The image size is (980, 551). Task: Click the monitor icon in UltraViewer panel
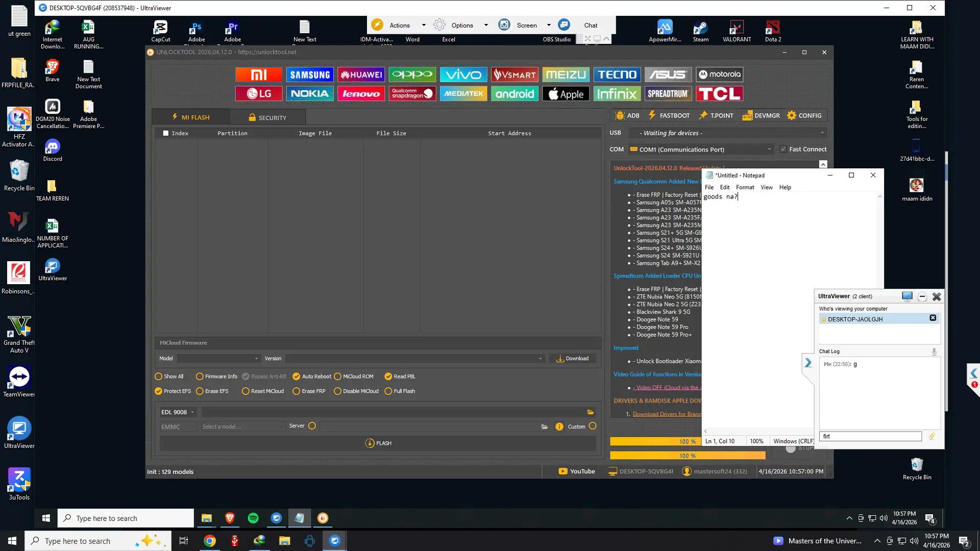tap(907, 296)
